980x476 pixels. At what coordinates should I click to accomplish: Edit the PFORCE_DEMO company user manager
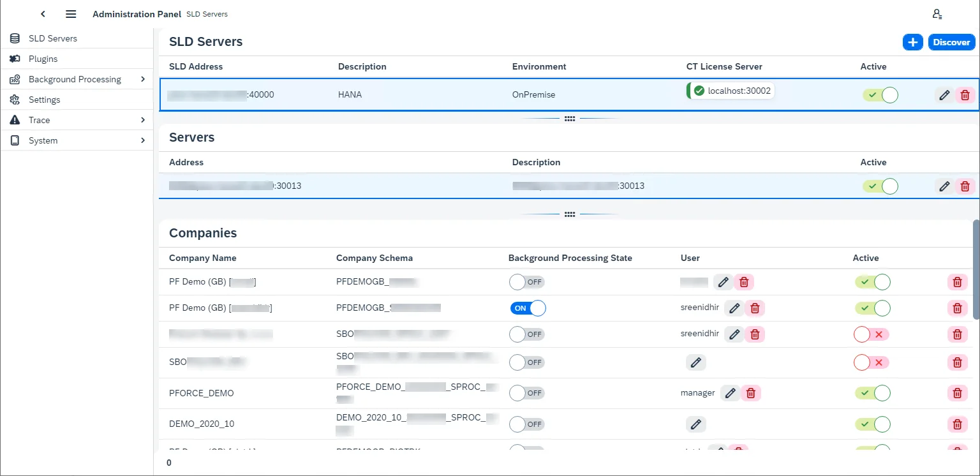pyautogui.click(x=730, y=393)
